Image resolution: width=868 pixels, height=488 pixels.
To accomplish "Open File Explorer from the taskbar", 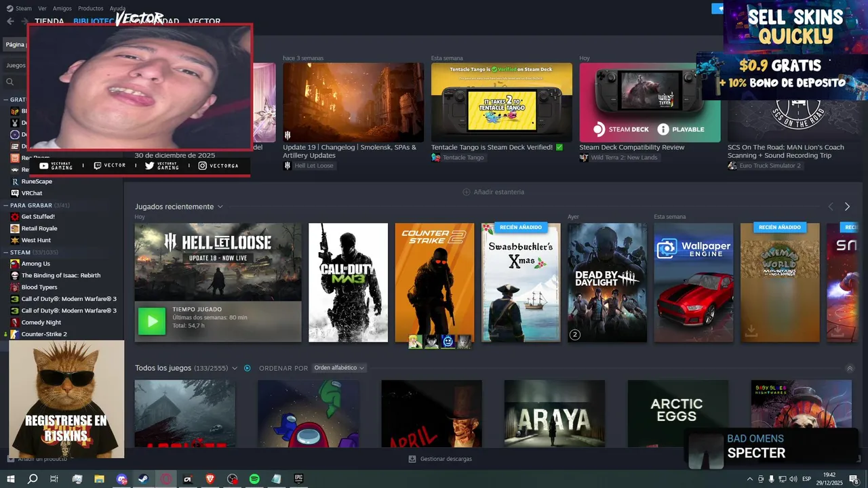I will (x=99, y=479).
